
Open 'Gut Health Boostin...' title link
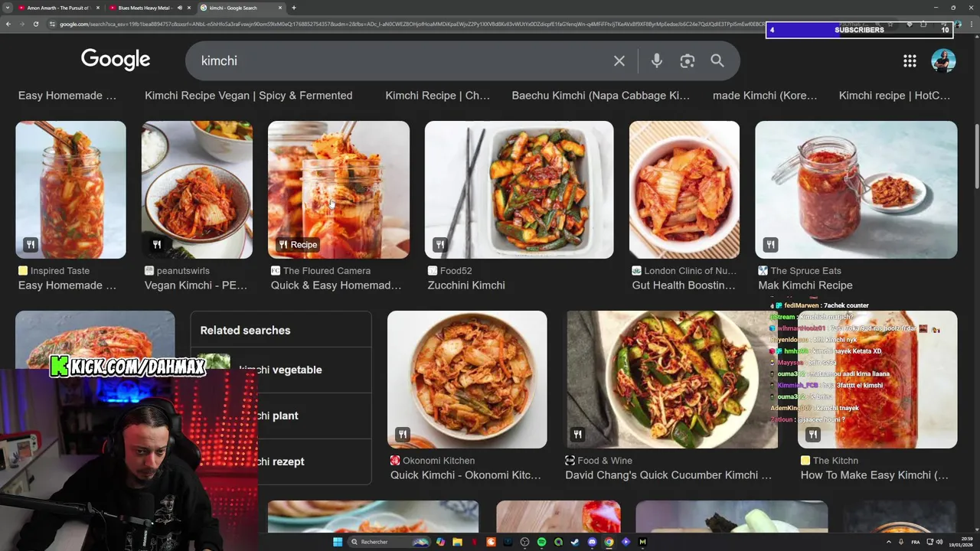(x=684, y=285)
